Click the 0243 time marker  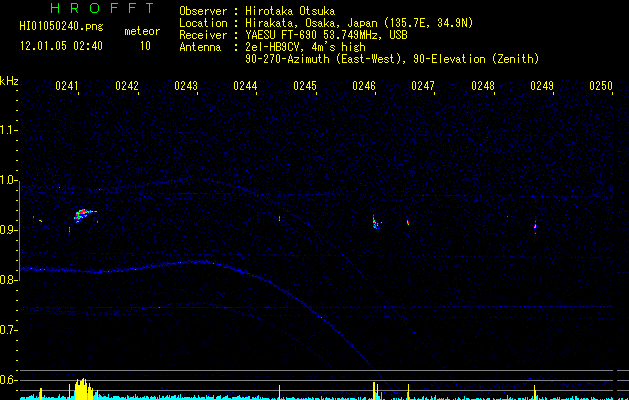point(186,86)
